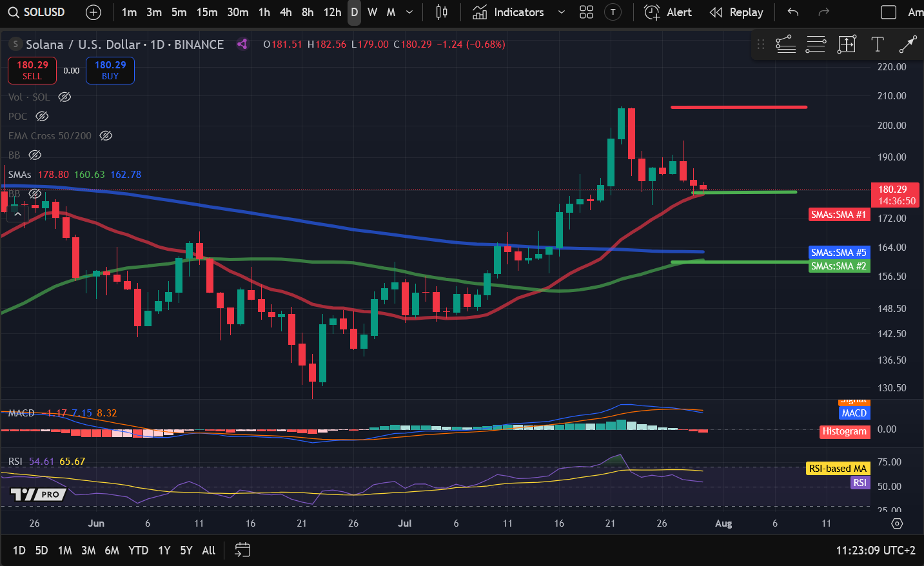Select the parallel lines drawing tool
Image resolution: width=924 pixels, height=566 pixels.
[x=816, y=44]
